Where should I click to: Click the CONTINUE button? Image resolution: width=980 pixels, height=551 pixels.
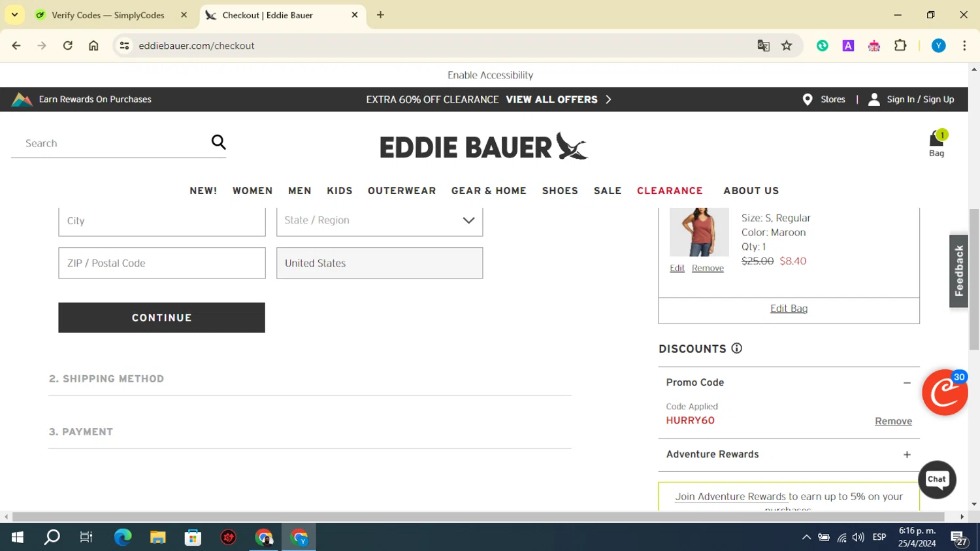[x=161, y=318]
